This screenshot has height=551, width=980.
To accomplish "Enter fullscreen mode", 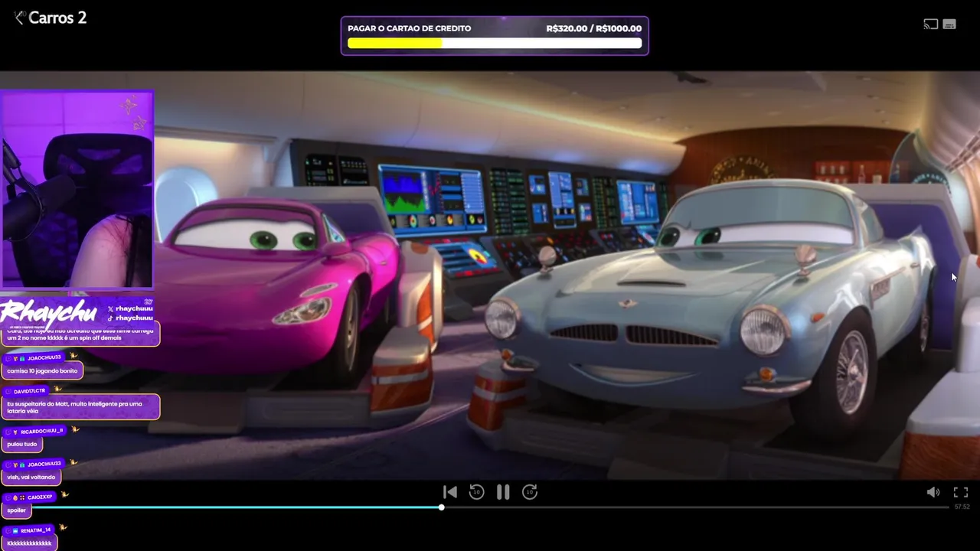I will click(961, 492).
